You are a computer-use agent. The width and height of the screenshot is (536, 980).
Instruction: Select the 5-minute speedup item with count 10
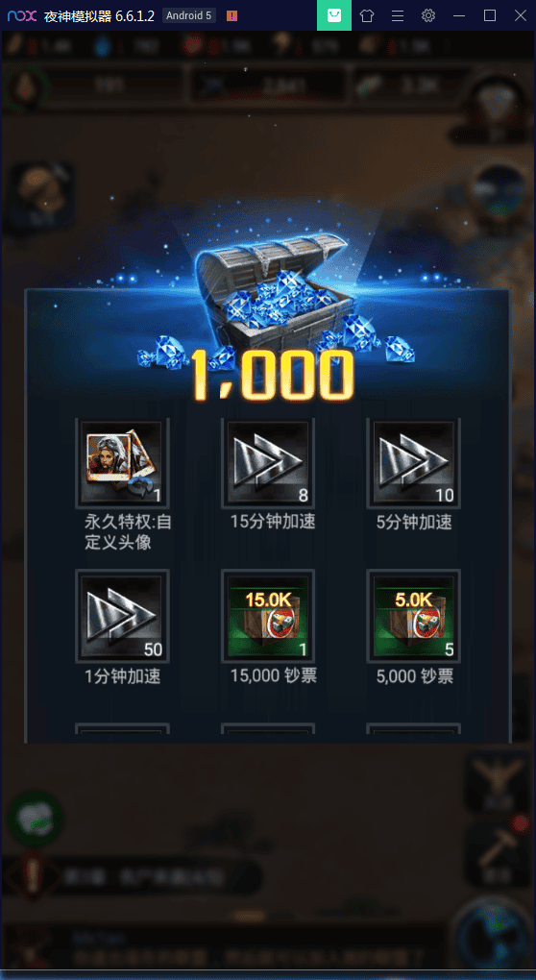point(414,462)
